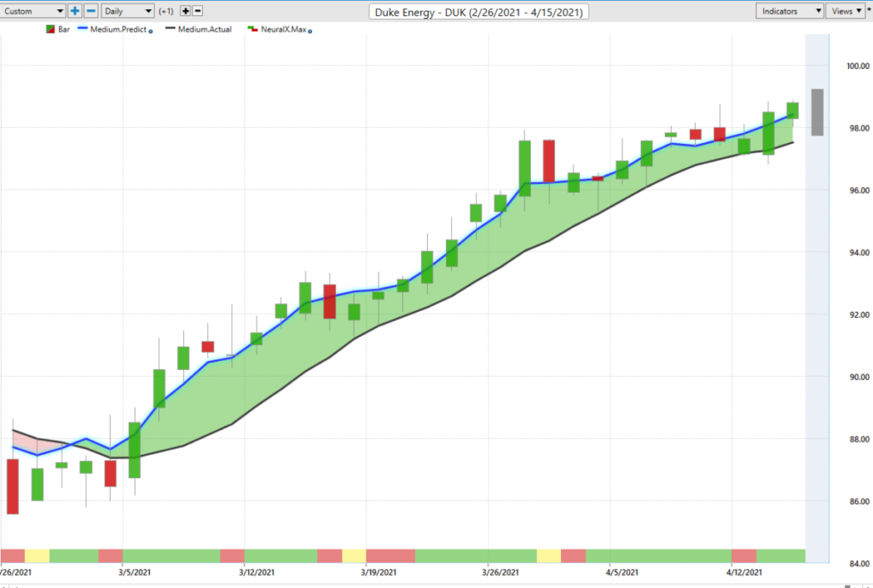Click the NeuralX.Max green-red legend icon
The image size is (873, 588).
[x=252, y=29]
